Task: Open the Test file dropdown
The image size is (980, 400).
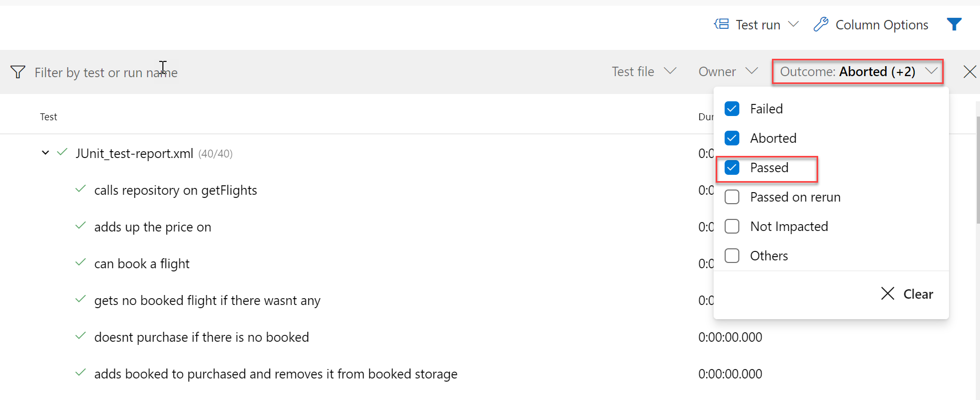Action: (x=644, y=71)
